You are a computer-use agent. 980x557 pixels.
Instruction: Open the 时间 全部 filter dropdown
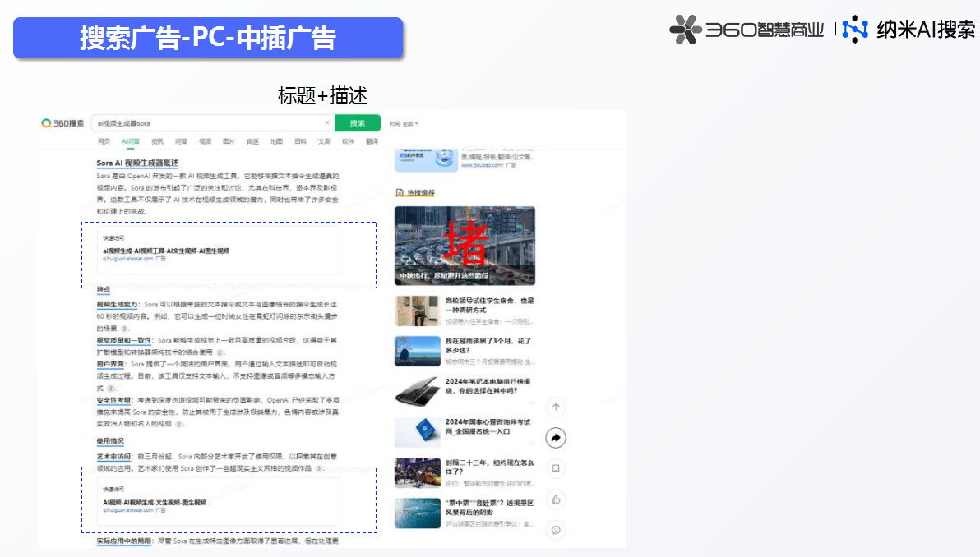click(404, 123)
